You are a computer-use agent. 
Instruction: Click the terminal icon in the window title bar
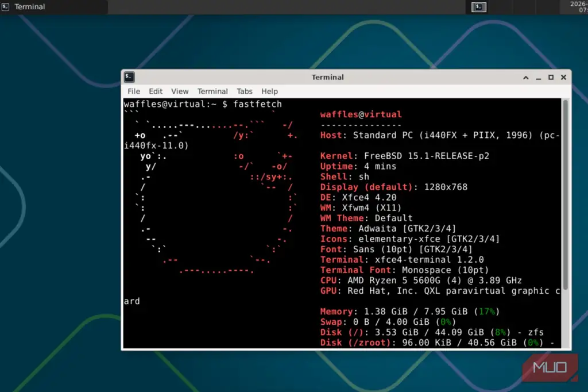[129, 77]
